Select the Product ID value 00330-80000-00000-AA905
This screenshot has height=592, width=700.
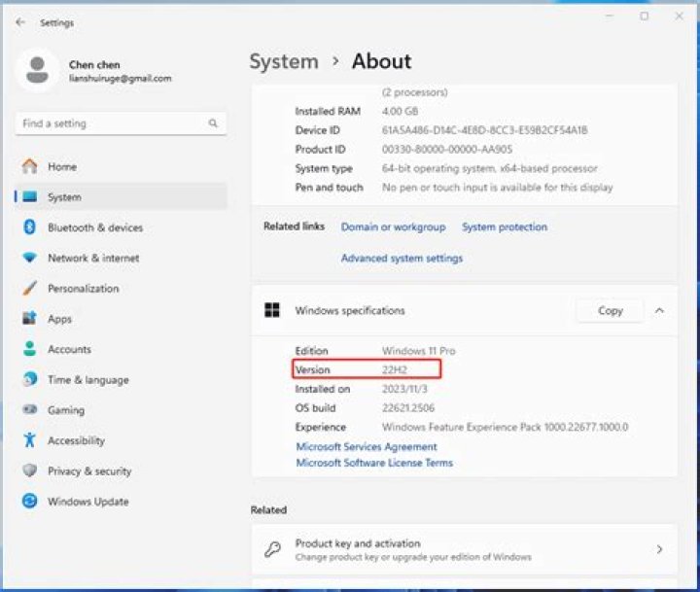[447, 149]
